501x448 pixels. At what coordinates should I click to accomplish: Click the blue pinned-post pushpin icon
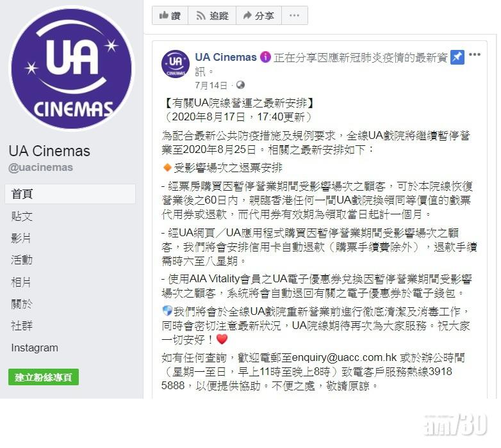457,57
